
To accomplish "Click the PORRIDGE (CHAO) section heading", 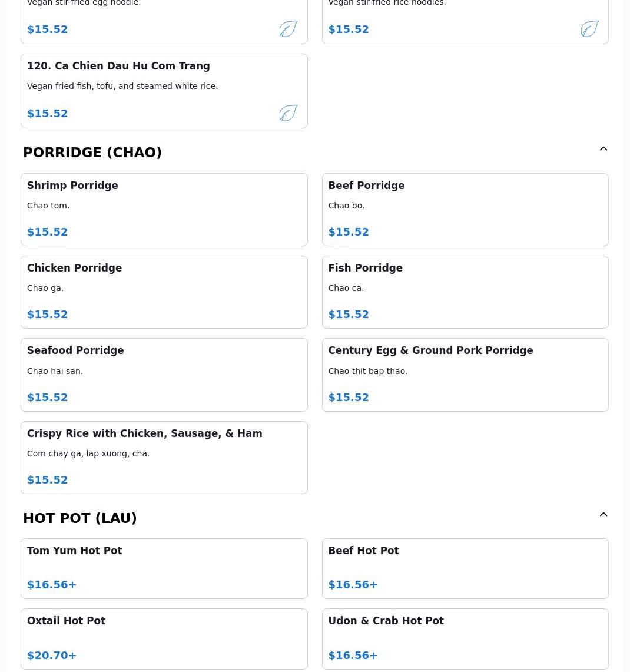I will (x=92, y=153).
